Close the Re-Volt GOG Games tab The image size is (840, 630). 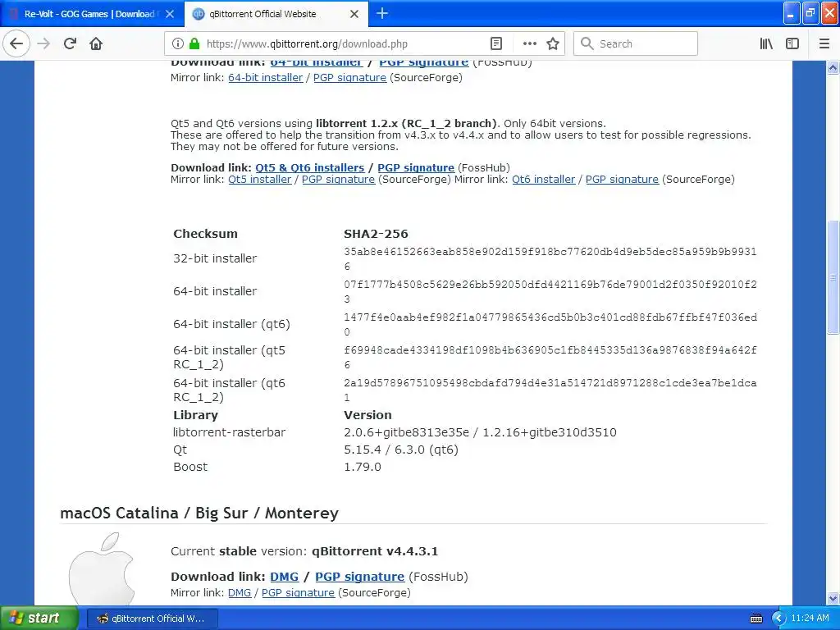(170, 14)
